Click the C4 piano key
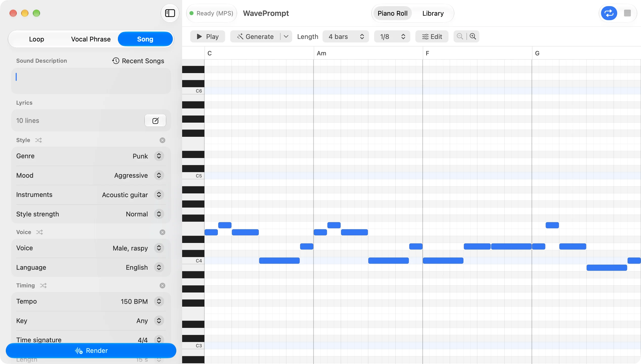The width and height of the screenshot is (641, 364). (x=193, y=261)
